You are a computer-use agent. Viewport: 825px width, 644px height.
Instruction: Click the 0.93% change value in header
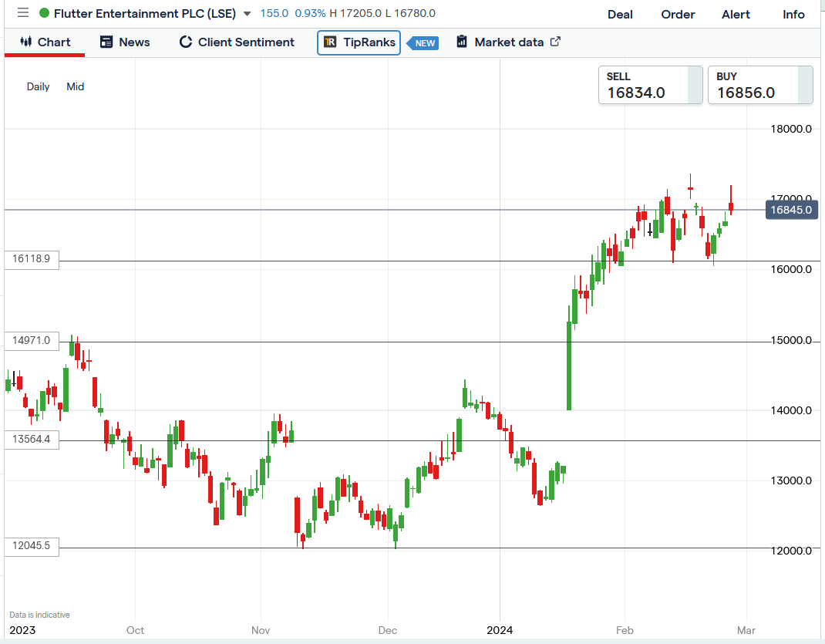click(311, 13)
